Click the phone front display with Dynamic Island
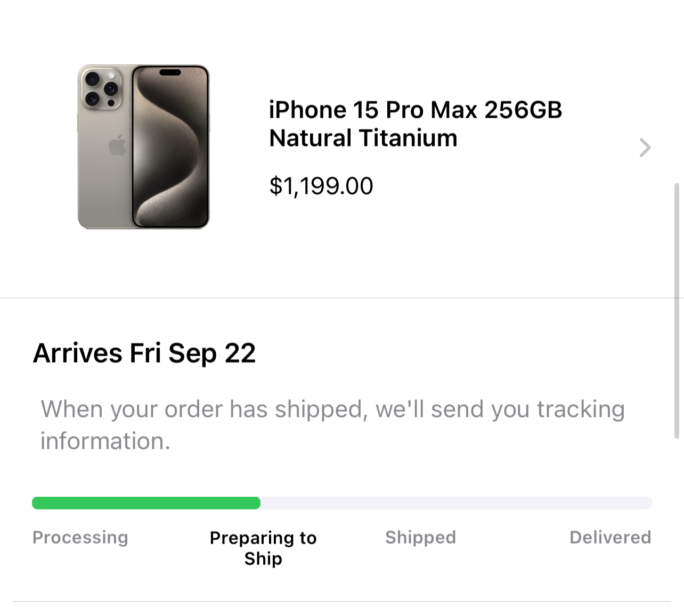 [170, 147]
